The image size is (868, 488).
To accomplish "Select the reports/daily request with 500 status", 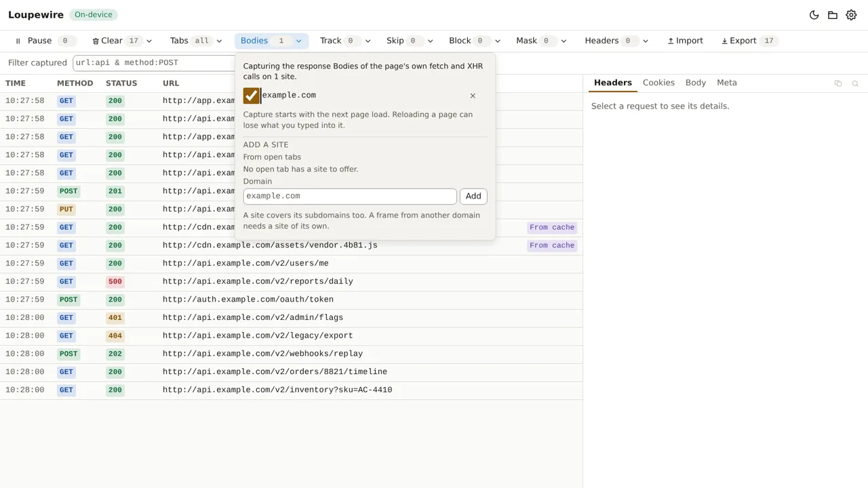I will tap(291, 282).
